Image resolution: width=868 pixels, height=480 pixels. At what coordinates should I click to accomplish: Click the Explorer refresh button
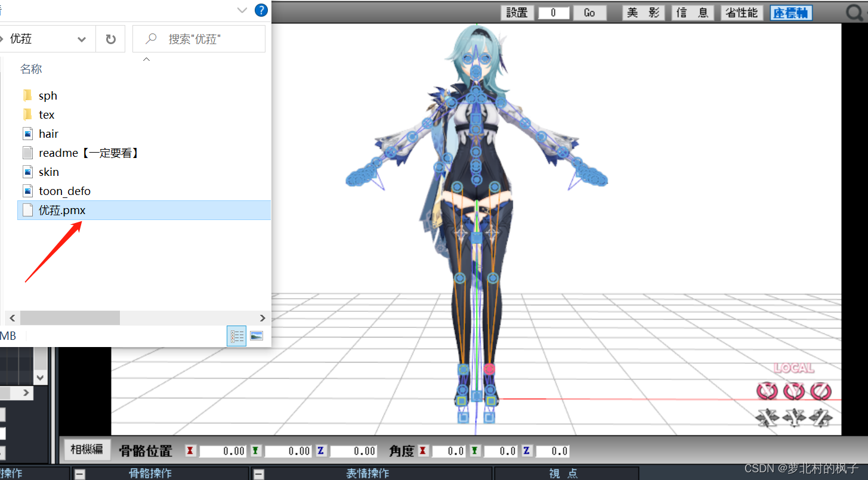tap(110, 39)
